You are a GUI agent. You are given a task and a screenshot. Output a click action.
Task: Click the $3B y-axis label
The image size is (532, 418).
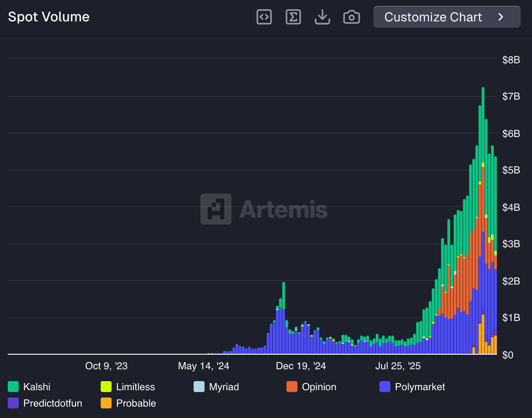coord(511,244)
